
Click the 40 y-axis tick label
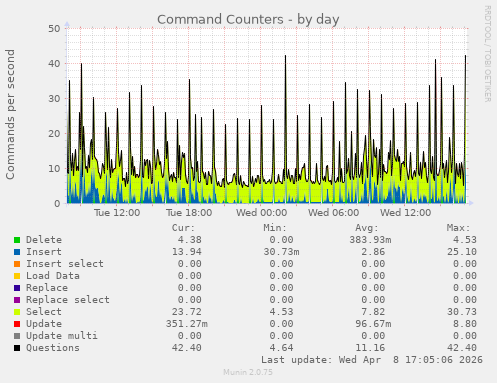coord(54,64)
